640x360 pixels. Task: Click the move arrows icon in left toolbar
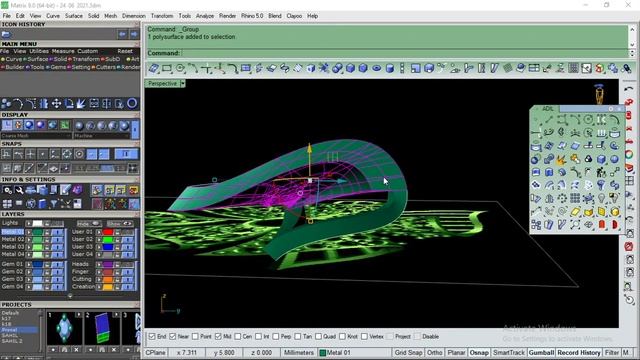tap(56, 103)
